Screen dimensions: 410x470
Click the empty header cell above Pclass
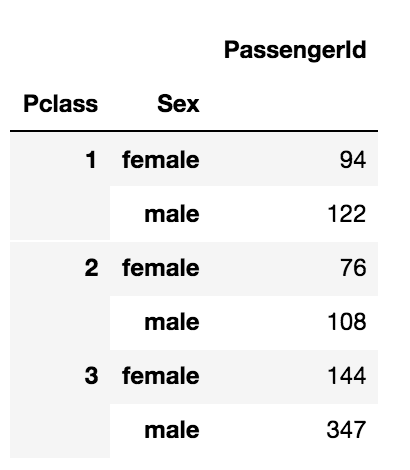point(60,50)
